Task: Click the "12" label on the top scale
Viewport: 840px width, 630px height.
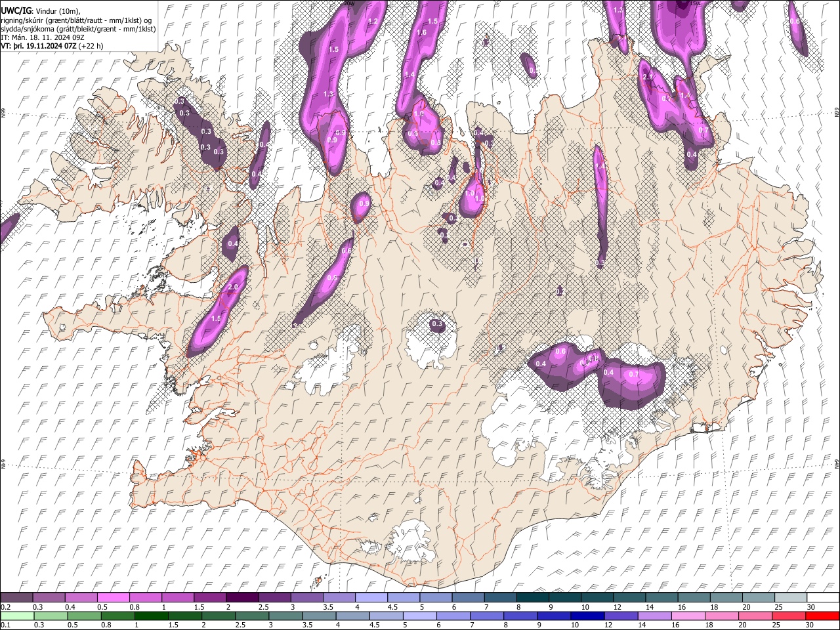Action: [617, 607]
